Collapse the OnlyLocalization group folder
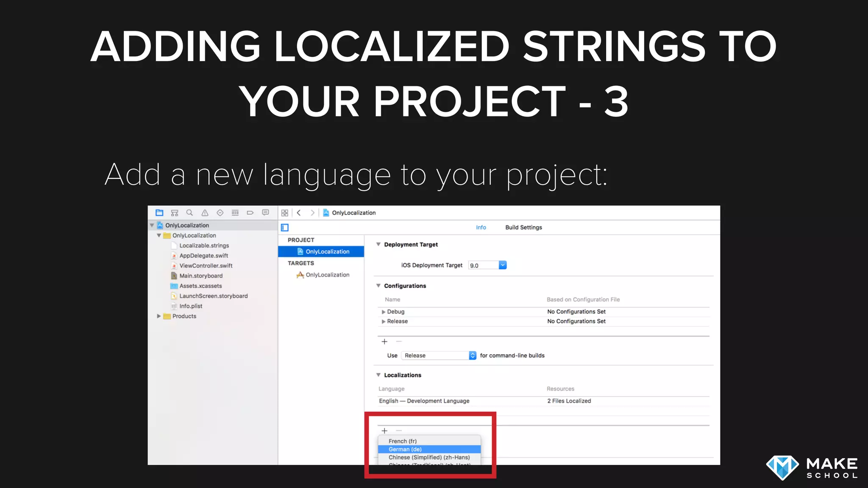The image size is (868, 488). coord(159,236)
